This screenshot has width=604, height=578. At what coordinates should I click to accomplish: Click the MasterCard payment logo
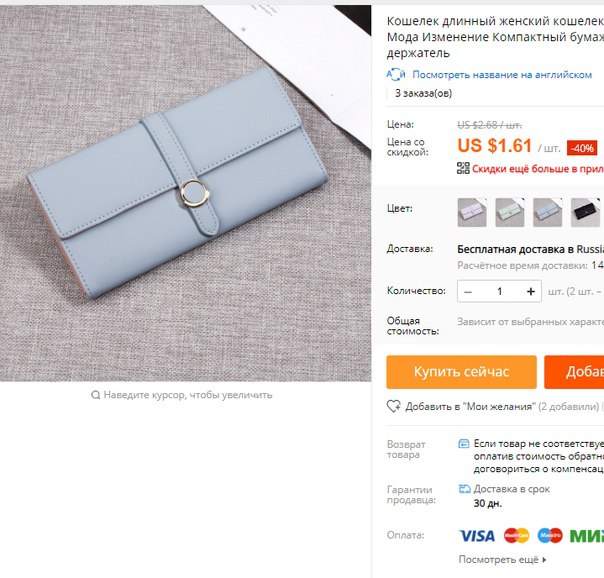(517, 536)
